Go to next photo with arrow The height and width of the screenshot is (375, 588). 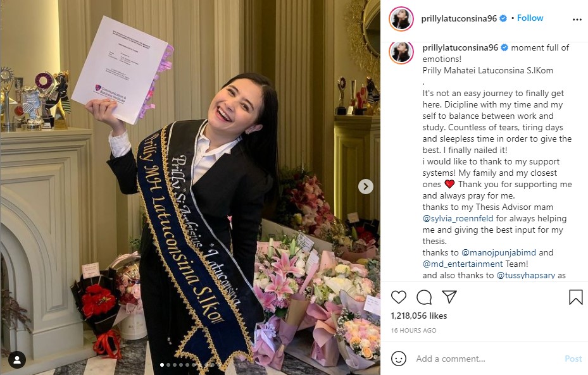(x=366, y=186)
